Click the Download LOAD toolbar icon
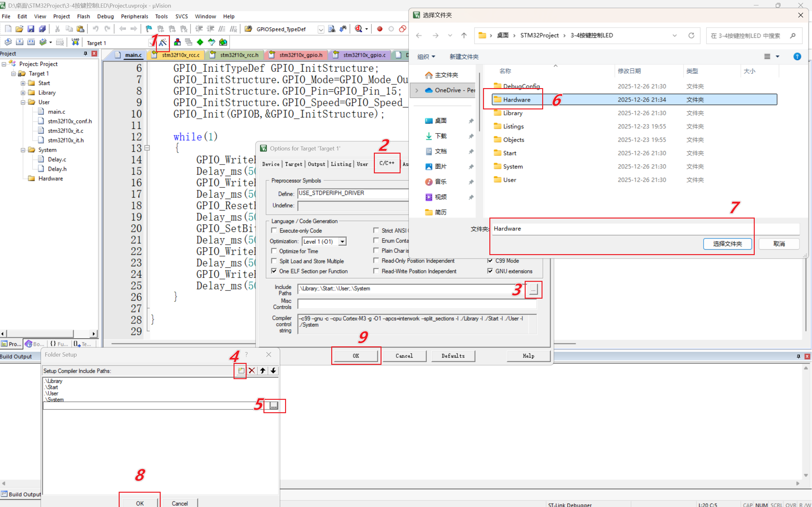Image resolution: width=812 pixels, height=507 pixels. click(x=75, y=42)
